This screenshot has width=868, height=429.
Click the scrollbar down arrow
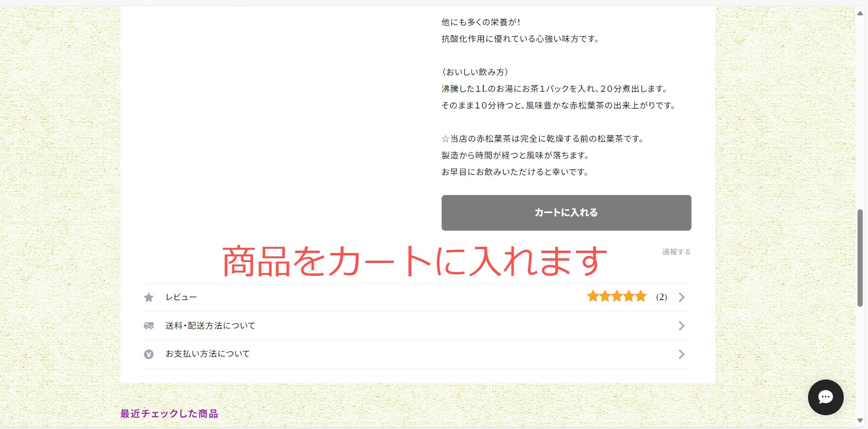click(x=860, y=420)
